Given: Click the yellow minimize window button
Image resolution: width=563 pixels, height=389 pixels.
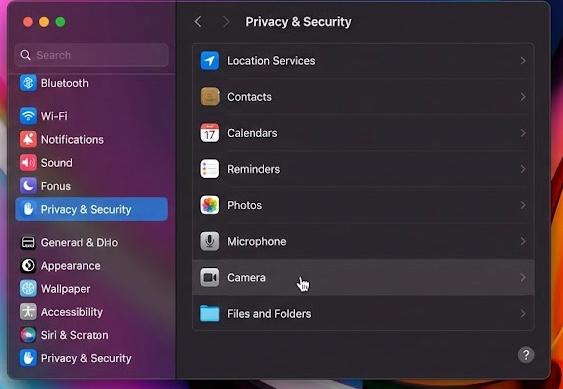Looking at the screenshot, I should (x=44, y=22).
